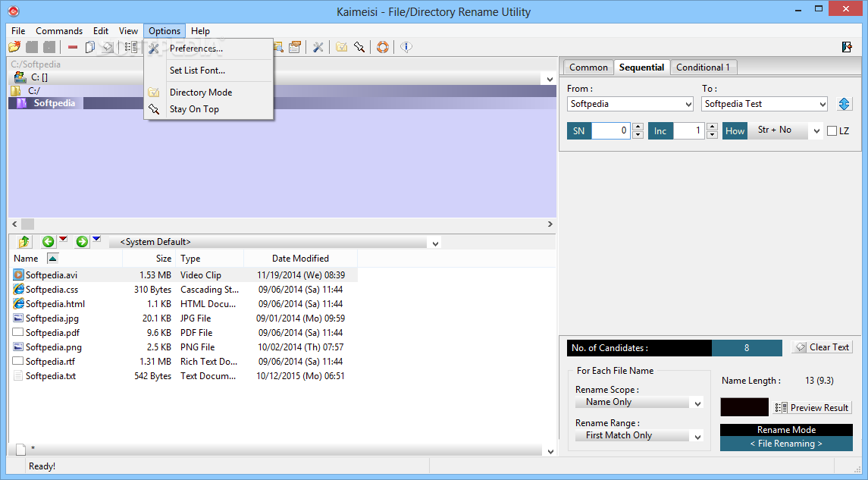Viewport: 868px width, 480px height.
Task: Swap From and To with blue arrows icon
Action: [x=844, y=104]
